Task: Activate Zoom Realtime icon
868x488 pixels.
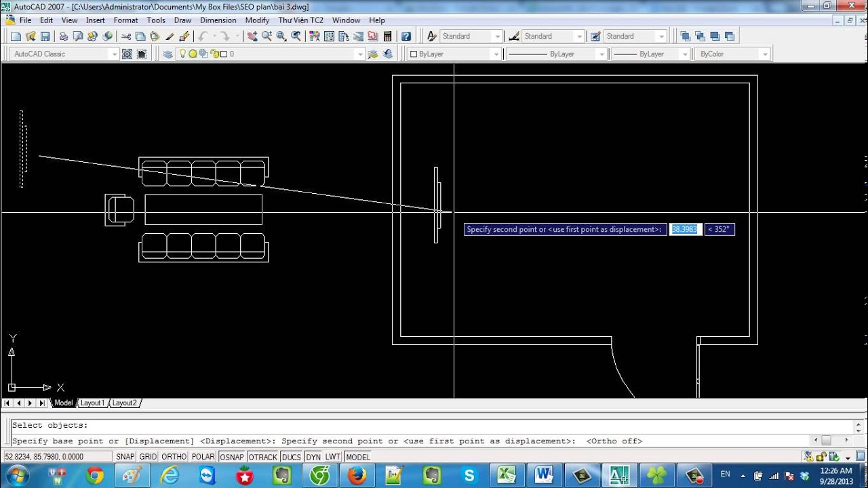Action: (267, 36)
